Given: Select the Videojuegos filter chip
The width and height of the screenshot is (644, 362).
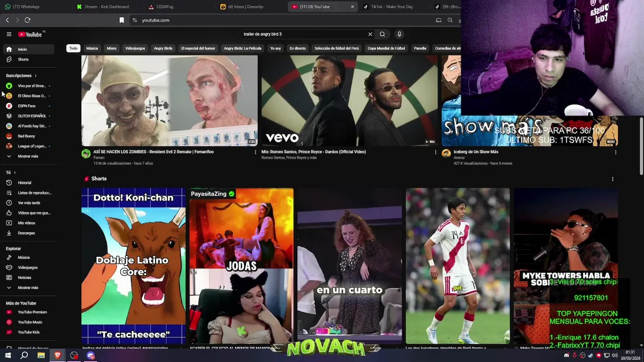Looking at the screenshot, I should pos(135,48).
